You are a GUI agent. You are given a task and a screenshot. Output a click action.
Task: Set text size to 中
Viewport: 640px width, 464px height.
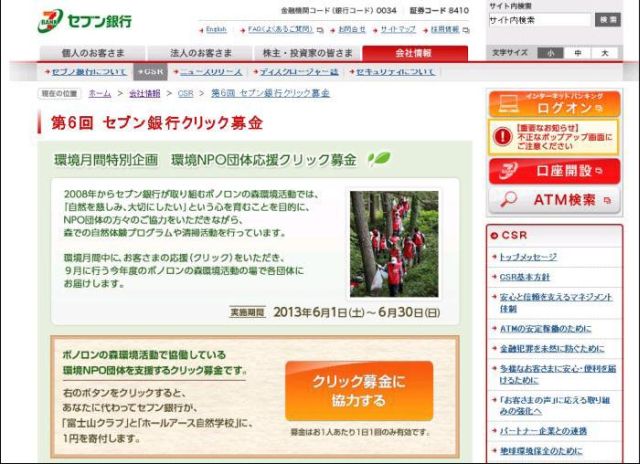click(578, 53)
